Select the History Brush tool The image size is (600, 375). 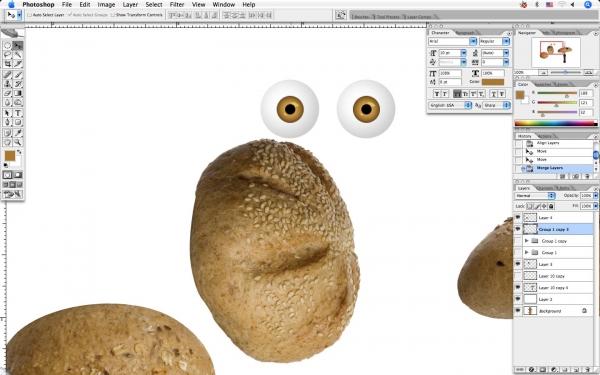(x=18, y=84)
